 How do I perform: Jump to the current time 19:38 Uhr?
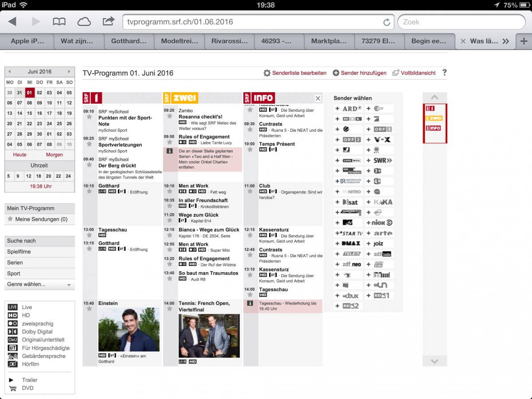point(41,187)
